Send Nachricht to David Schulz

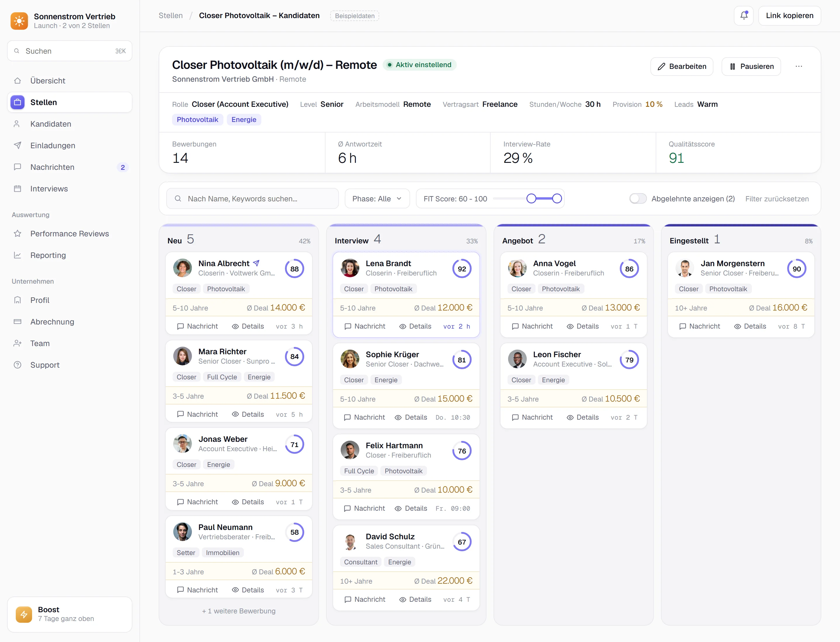[365, 600]
